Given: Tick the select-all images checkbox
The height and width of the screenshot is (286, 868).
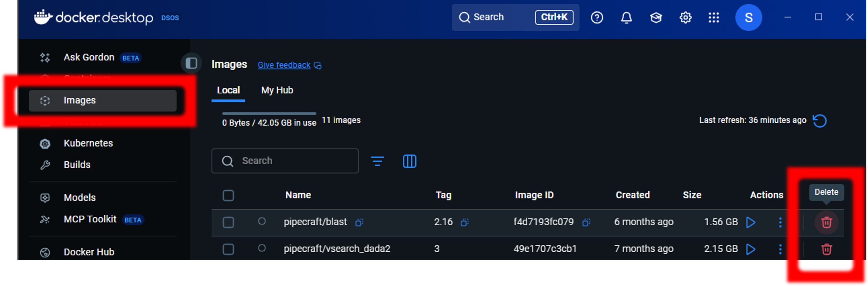Looking at the screenshot, I should [228, 195].
